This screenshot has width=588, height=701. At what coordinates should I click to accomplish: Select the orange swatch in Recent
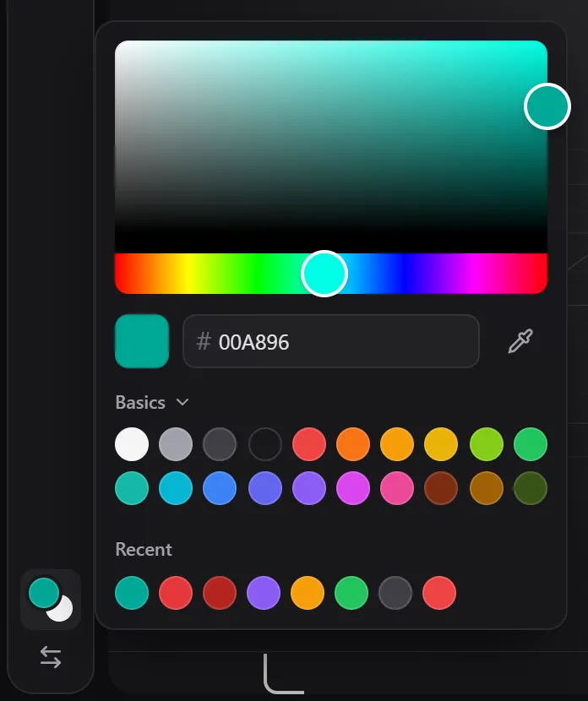tap(308, 593)
